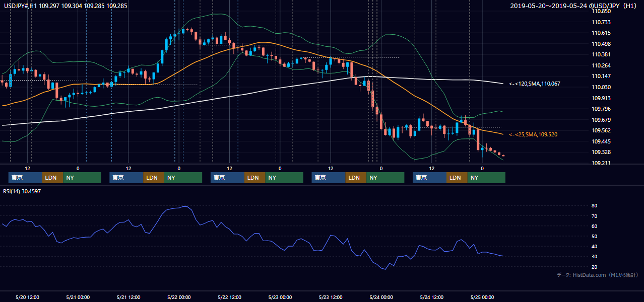Pick price axis value 110.381
Image resolution: width=644 pixels, height=302 pixels.
pyautogui.click(x=601, y=54)
